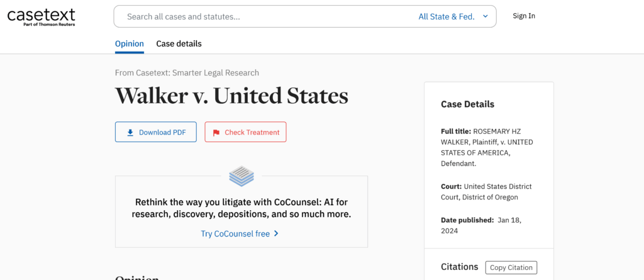Image resolution: width=644 pixels, height=280 pixels.
Task: Click the arrow beside Try CoCounsel free
Action: pyautogui.click(x=277, y=233)
